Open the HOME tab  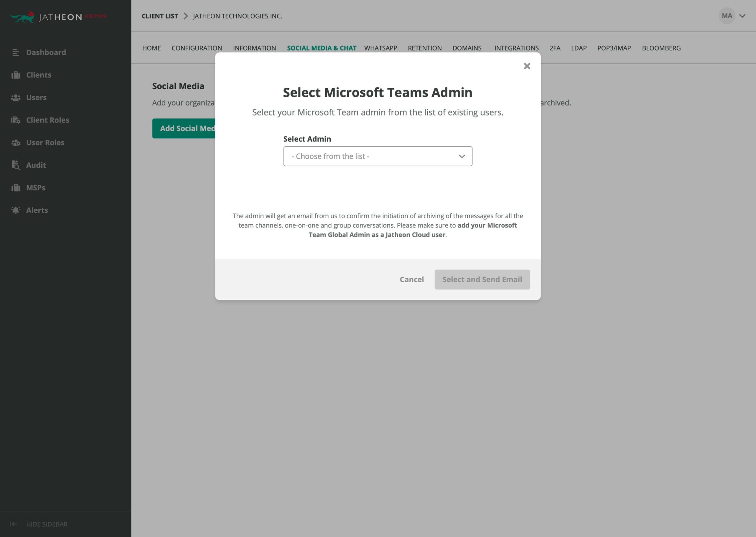click(x=151, y=48)
